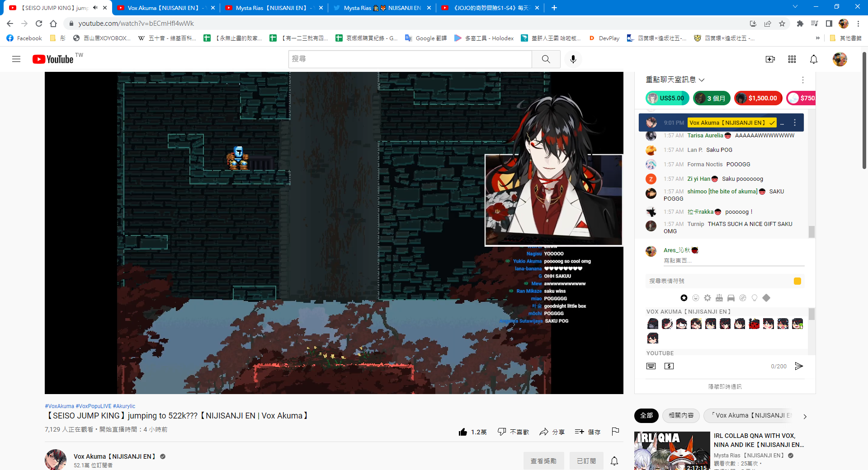Switch to the JOJO browser tab
Viewport: 868px width, 470px height.
click(490, 8)
